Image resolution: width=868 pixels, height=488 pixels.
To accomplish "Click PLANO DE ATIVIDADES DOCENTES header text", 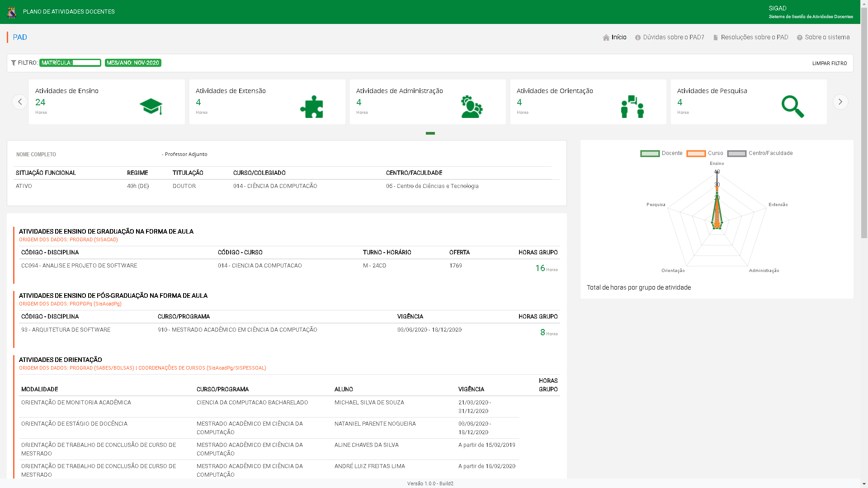I will point(69,12).
